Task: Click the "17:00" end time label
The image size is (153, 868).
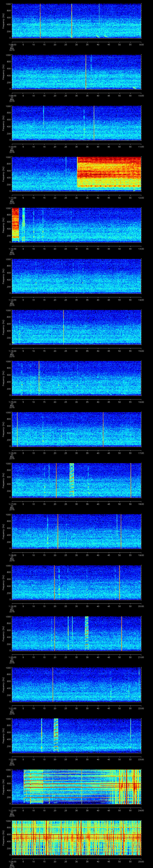Action: coord(141,453)
